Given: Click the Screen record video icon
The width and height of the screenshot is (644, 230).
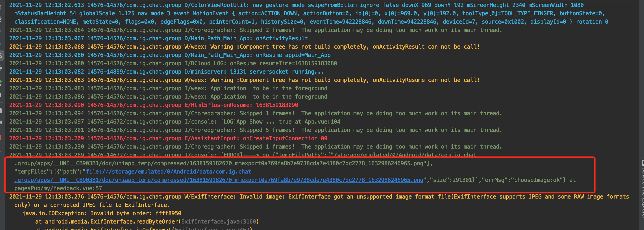Looking at the screenshot, I should click(x=1, y=122).
